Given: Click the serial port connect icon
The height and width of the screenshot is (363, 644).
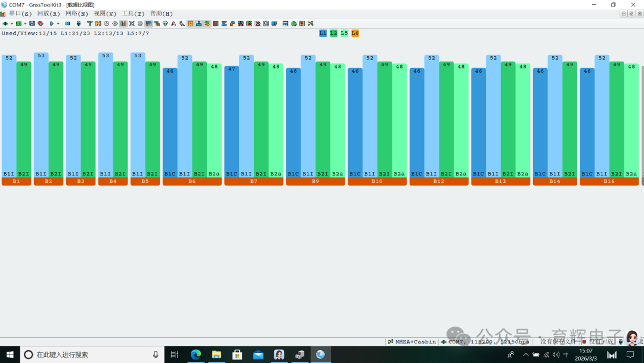Looking at the screenshot, I should click(5, 23).
